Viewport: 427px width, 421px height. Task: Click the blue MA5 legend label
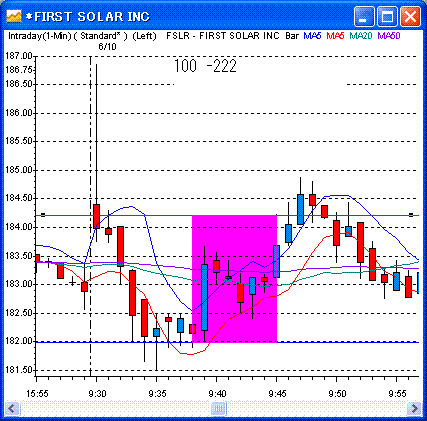click(x=312, y=36)
